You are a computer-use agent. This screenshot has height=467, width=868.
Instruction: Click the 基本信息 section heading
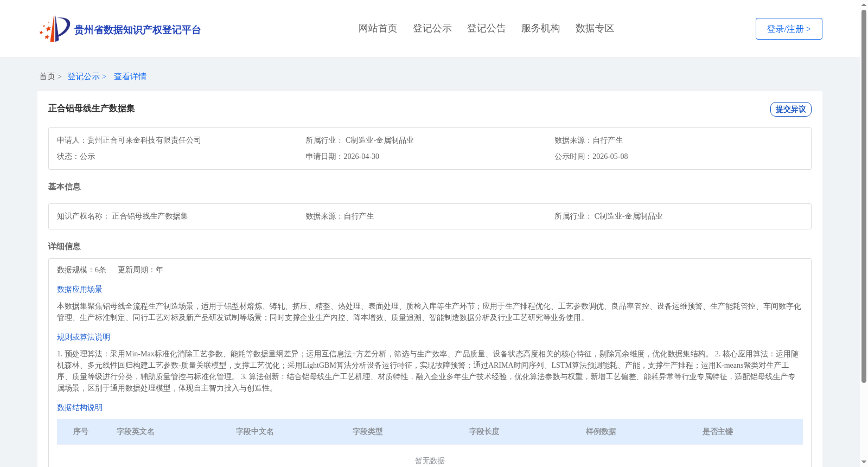[64, 187]
